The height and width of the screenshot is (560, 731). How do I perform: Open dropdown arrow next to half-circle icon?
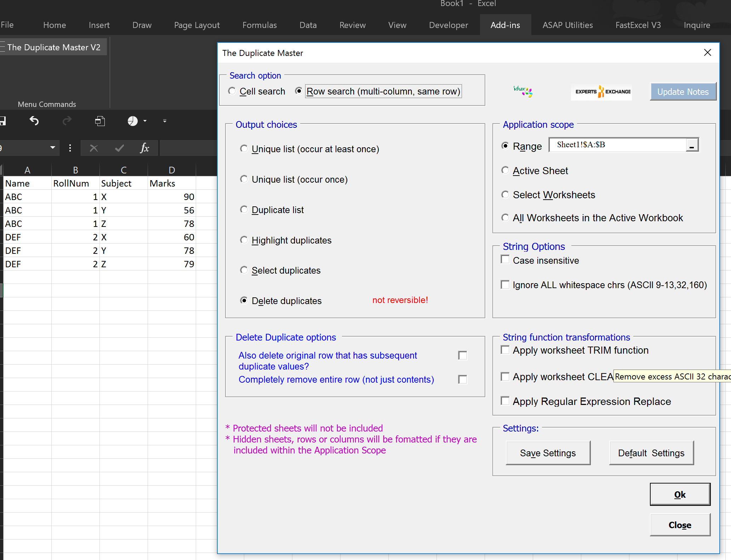tap(145, 121)
